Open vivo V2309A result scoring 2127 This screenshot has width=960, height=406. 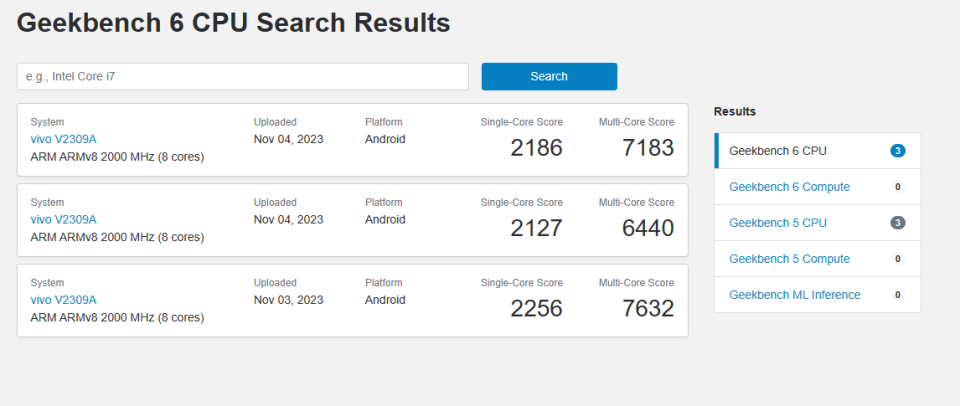63,219
